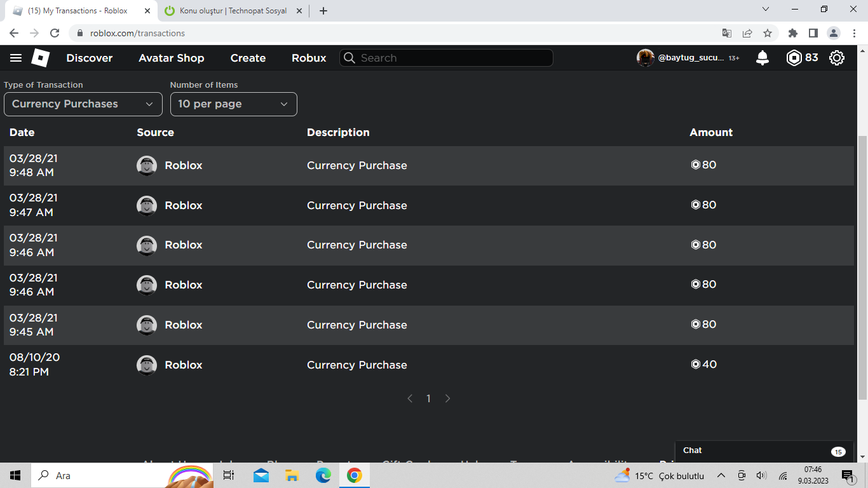Click the Amount column header
The height and width of the screenshot is (488, 868).
pyautogui.click(x=711, y=133)
